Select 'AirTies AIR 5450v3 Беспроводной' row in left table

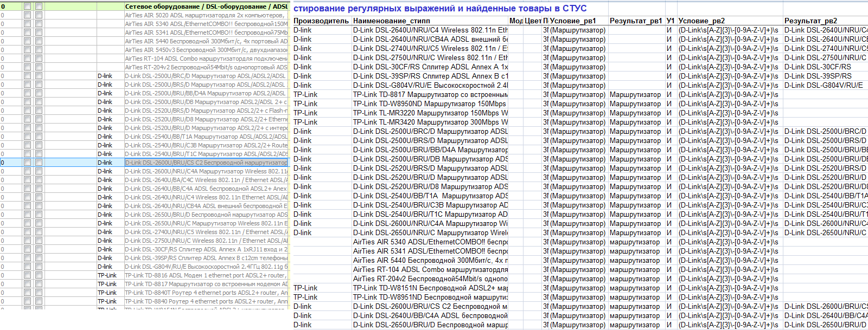(206, 50)
